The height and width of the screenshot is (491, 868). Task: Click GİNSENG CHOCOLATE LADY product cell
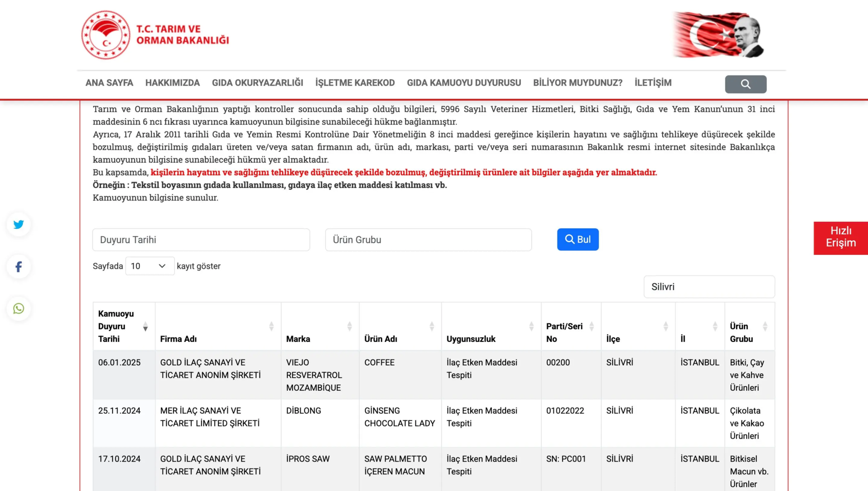(x=400, y=423)
